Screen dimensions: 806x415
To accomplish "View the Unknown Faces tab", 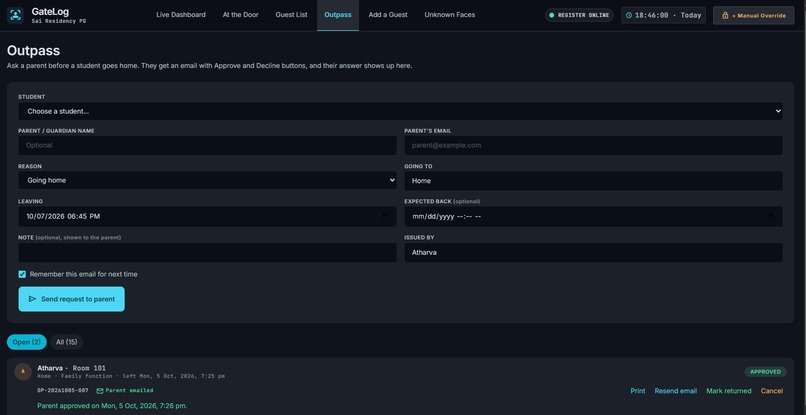I will tap(450, 15).
